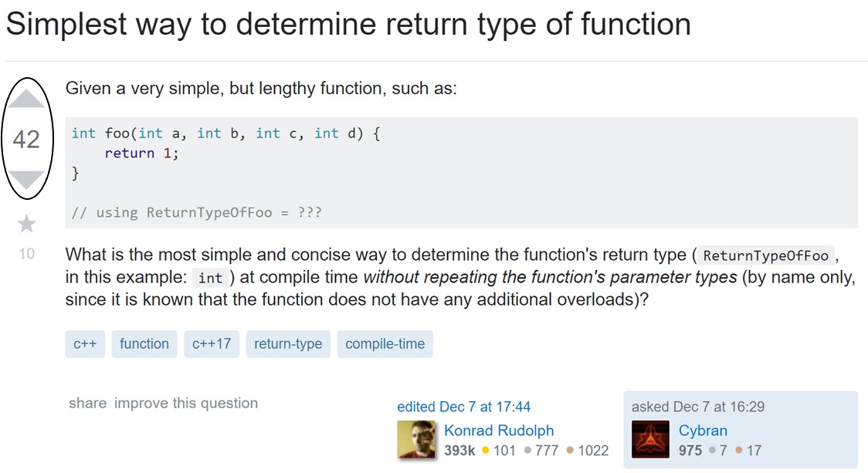The image size is (868, 473).
Task: Click improve this question link
Action: point(186,403)
